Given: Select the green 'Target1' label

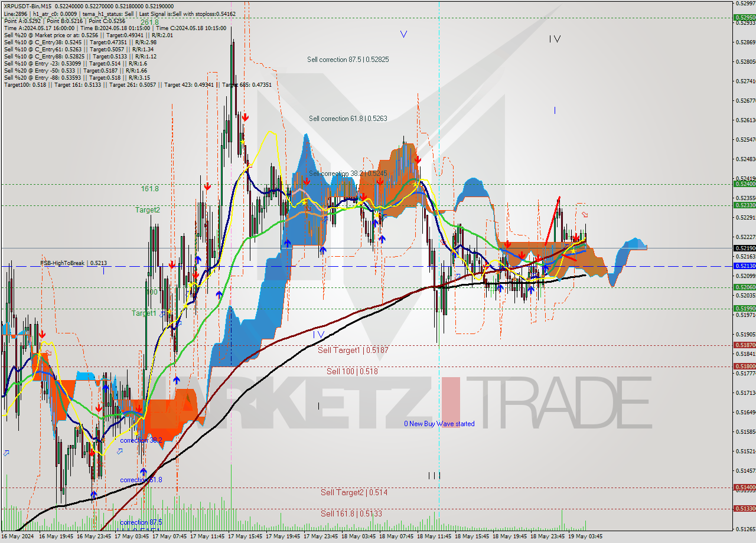Looking at the screenshot, I should (144, 313).
